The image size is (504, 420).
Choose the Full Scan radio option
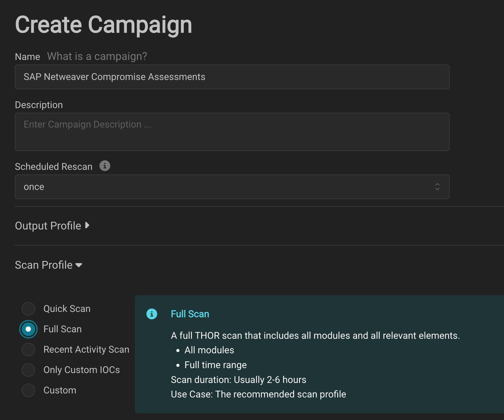pyautogui.click(x=29, y=329)
